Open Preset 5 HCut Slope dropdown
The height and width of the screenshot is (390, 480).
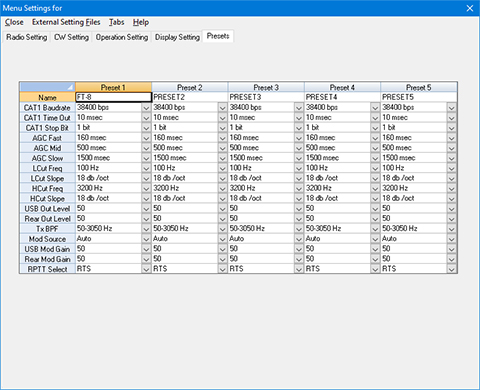point(452,198)
